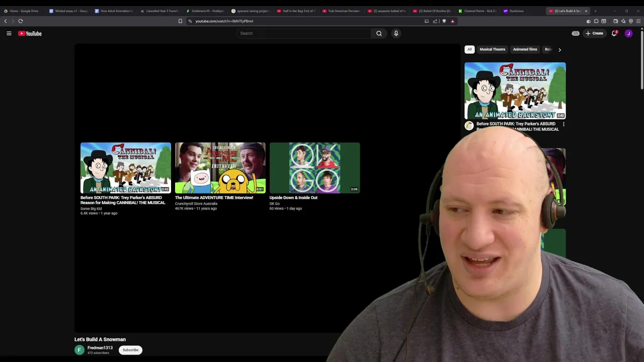Open the Leo AI sparkle icon
The image size is (644, 362).
623,21
